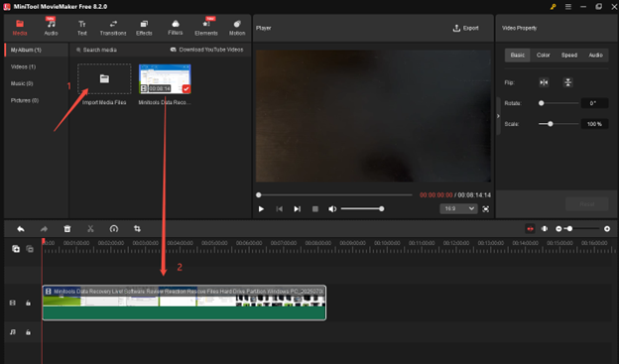The image size is (619, 364).
Task: Open the Effects tab
Action: (x=144, y=28)
